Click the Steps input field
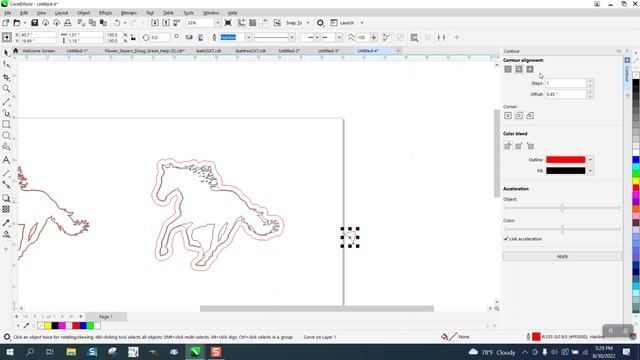 coord(565,83)
